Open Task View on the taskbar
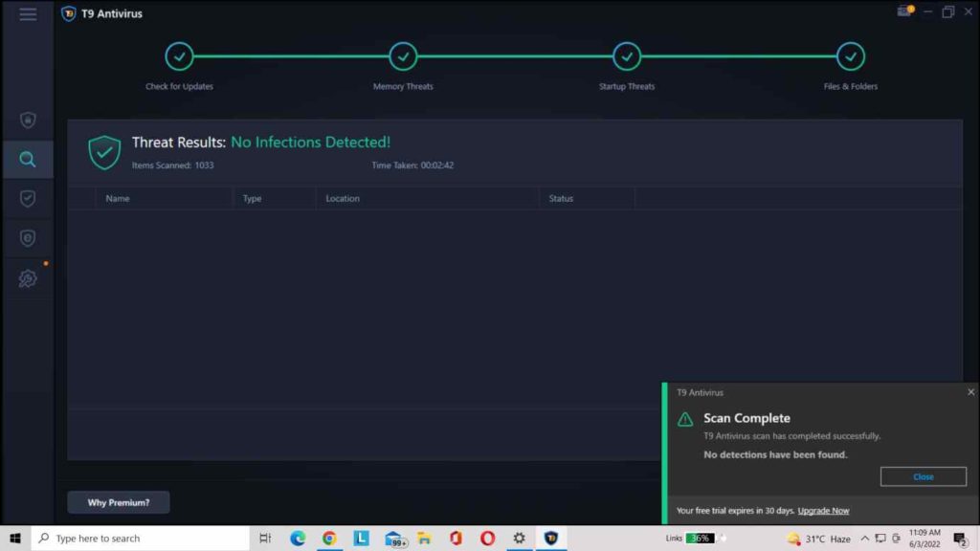This screenshot has height=551, width=980. tap(265, 538)
